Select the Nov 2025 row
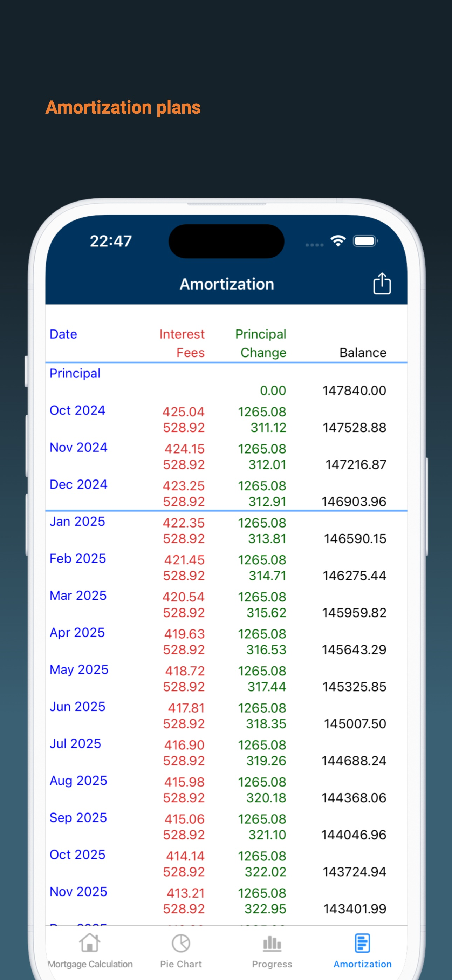This screenshot has width=452, height=980. click(226, 900)
